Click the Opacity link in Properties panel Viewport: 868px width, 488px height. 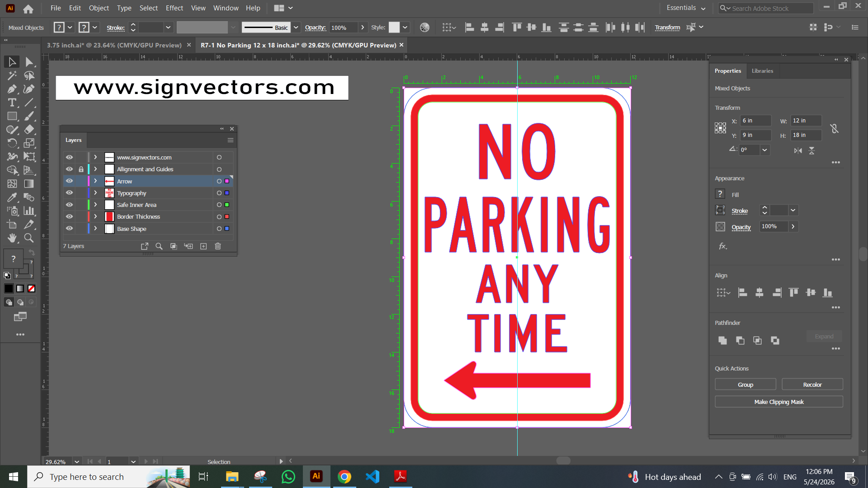[741, 227]
